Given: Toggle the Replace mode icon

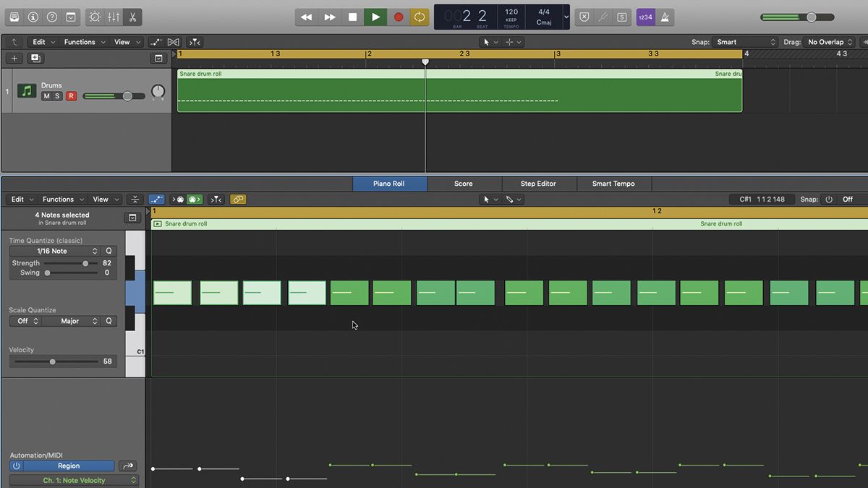Looking at the screenshot, I should pyautogui.click(x=584, y=17).
